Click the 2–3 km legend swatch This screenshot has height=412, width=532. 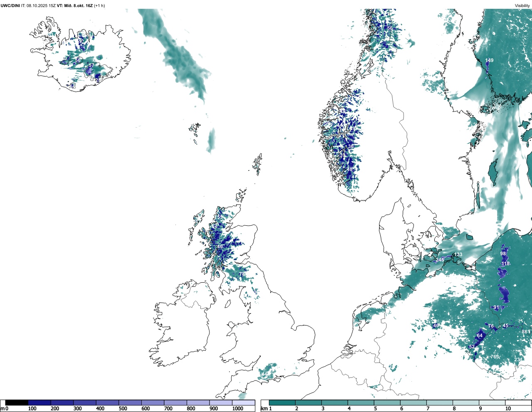(x=308, y=402)
